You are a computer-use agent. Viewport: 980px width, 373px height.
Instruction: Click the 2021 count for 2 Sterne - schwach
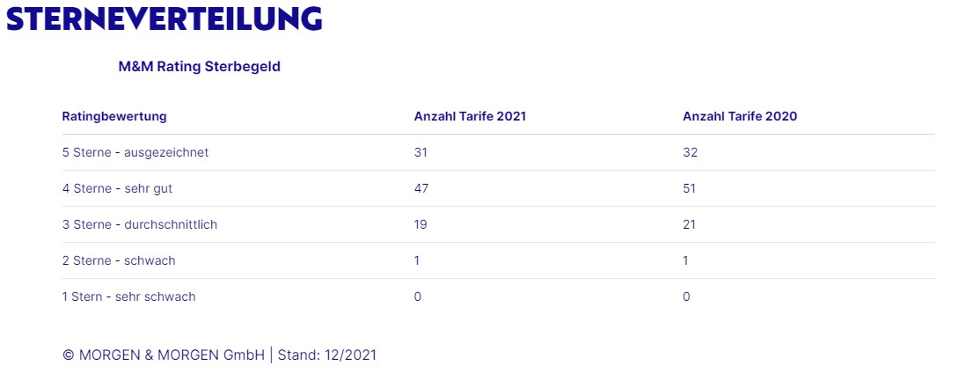pyautogui.click(x=417, y=260)
